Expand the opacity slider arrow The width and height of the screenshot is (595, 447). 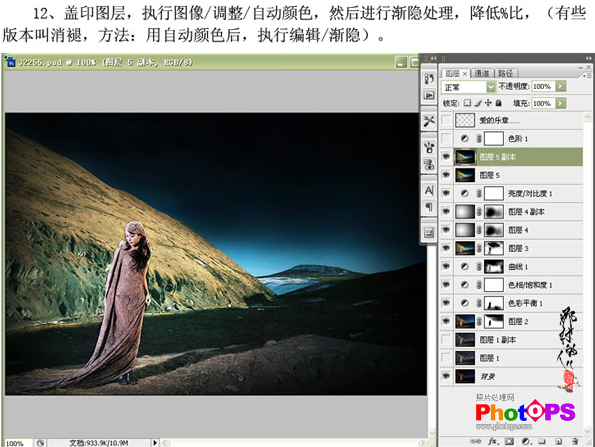(560, 86)
